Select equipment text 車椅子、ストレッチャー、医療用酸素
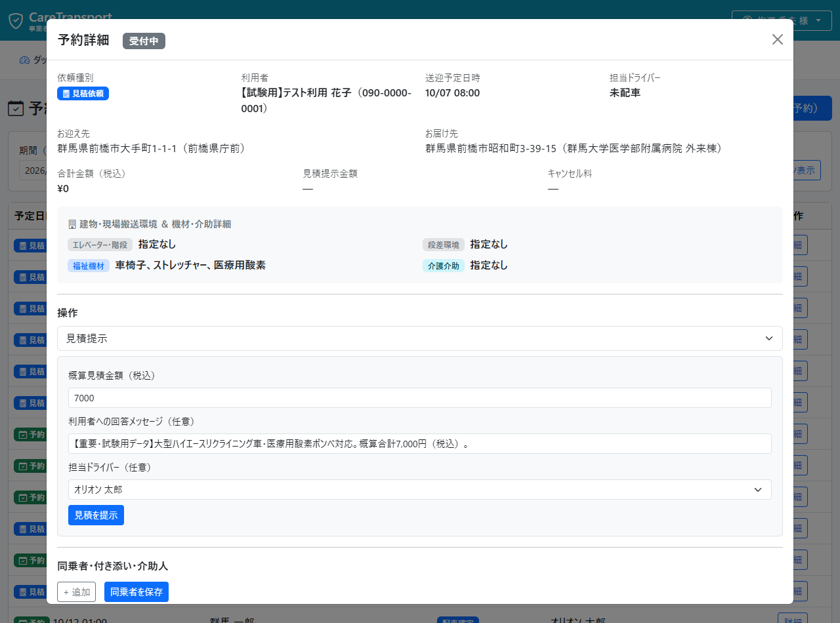 (x=190, y=266)
